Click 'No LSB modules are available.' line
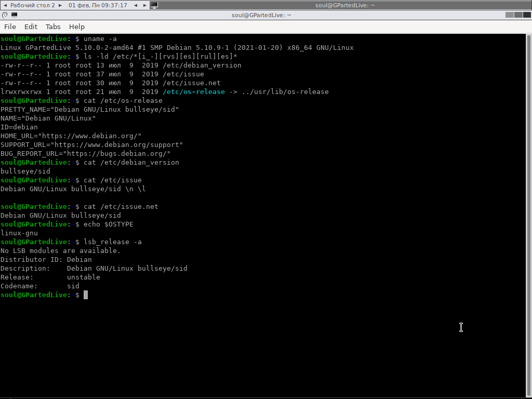The image size is (532, 399). (60, 250)
